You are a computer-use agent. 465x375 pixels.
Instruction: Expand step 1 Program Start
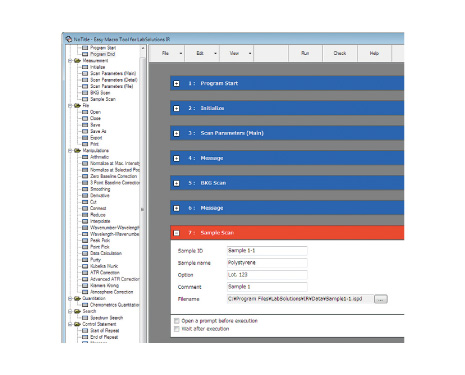point(177,83)
